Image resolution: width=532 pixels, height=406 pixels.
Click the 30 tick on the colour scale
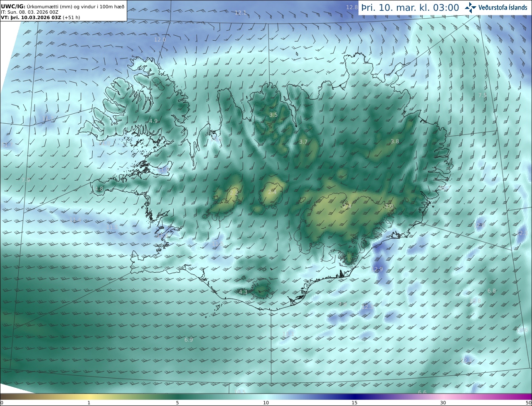(x=443, y=403)
